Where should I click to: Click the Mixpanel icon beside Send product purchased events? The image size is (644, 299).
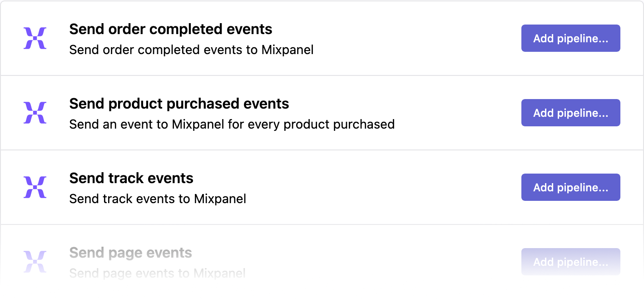click(x=35, y=112)
